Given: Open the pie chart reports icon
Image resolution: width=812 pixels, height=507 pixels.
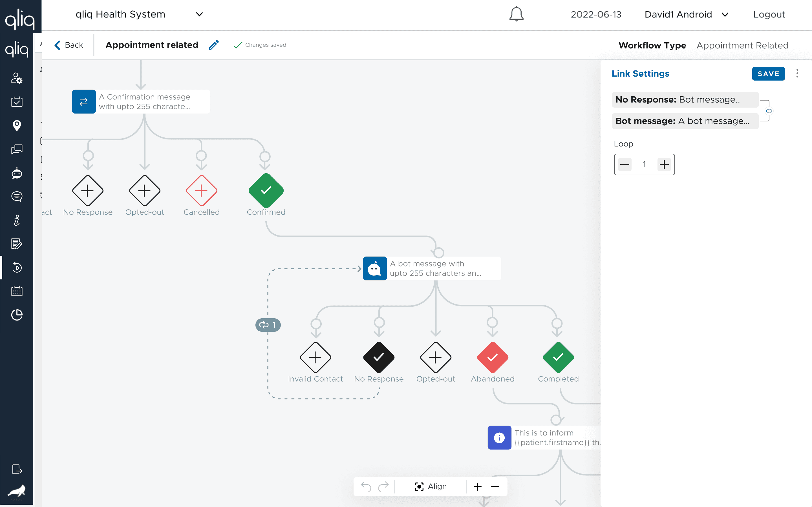Looking at the screenshot, I should 17,315.
